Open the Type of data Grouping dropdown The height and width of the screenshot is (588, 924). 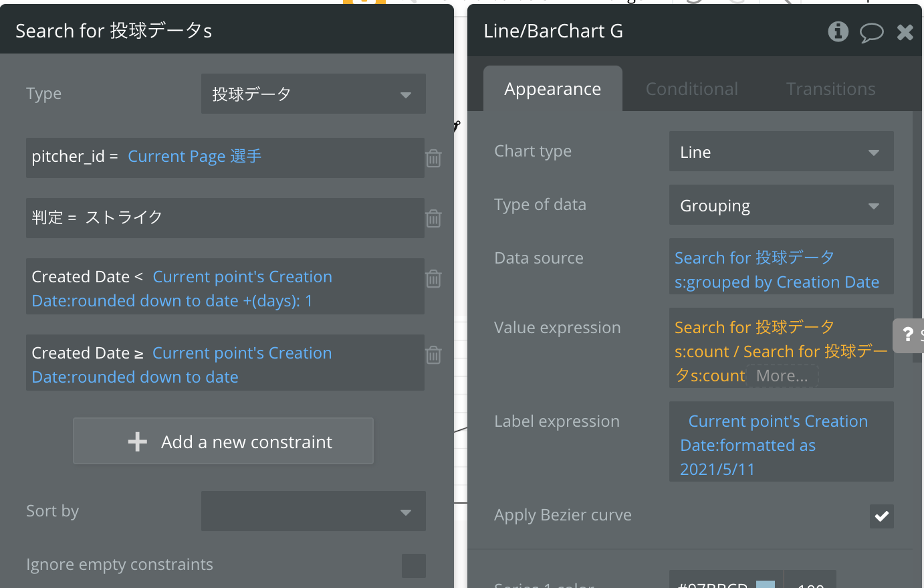781,206
